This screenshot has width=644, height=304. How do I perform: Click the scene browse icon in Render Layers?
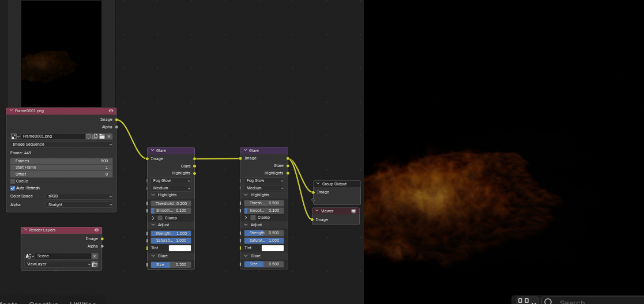[x=29, y=256]
